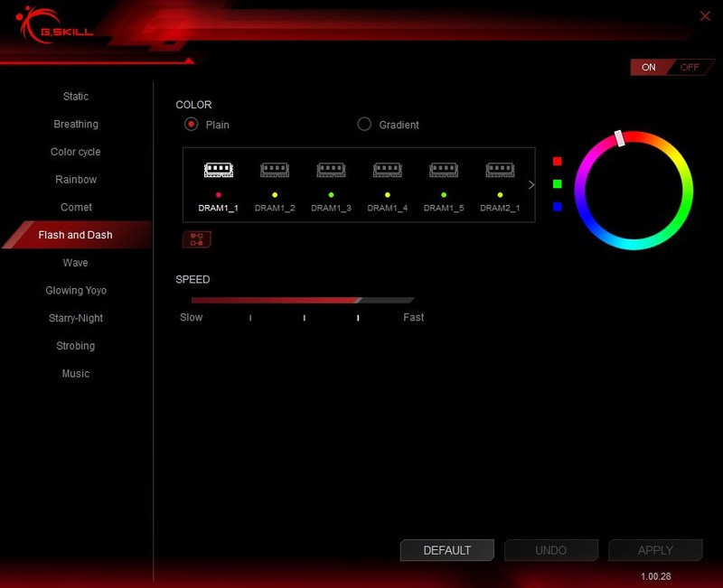The image size is (723, 588).
Task: Apply the current lighting settings
Action: point(655,550)
